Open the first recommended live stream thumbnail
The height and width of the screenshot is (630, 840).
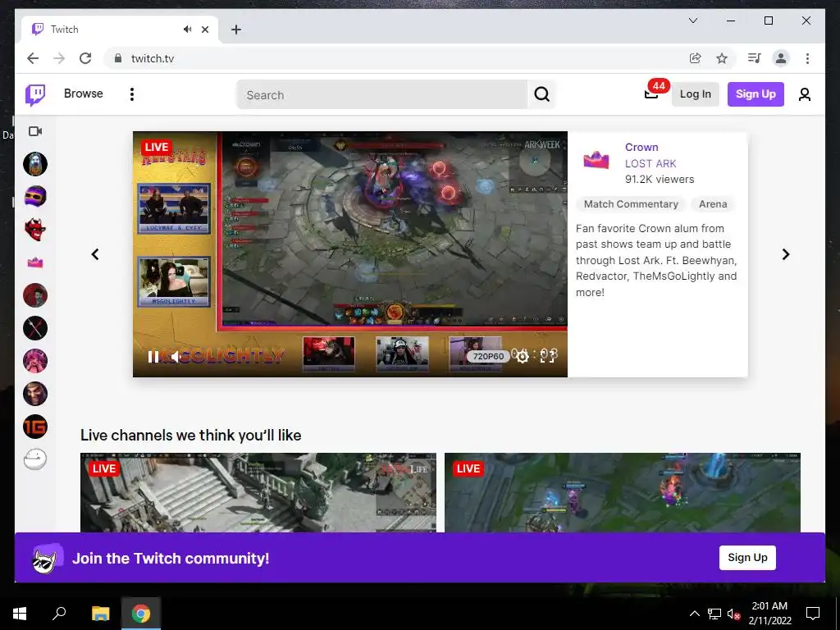(x=258, y=493)
